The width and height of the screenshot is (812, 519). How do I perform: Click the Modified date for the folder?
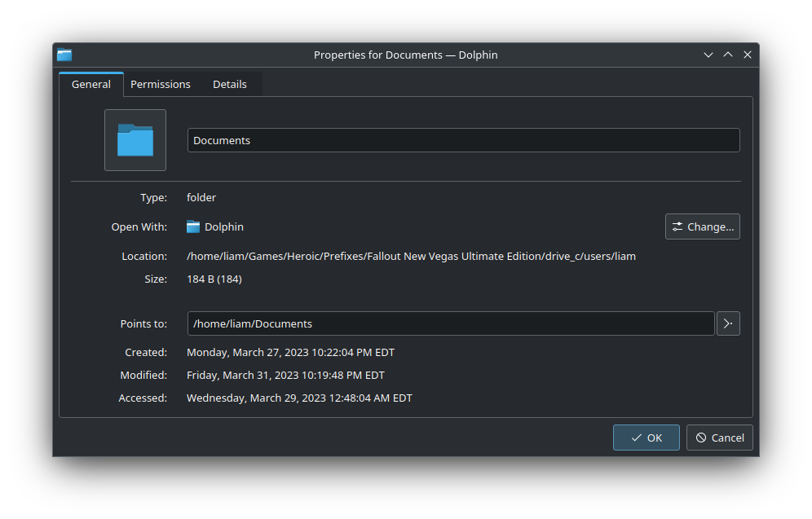pos(285,375)
